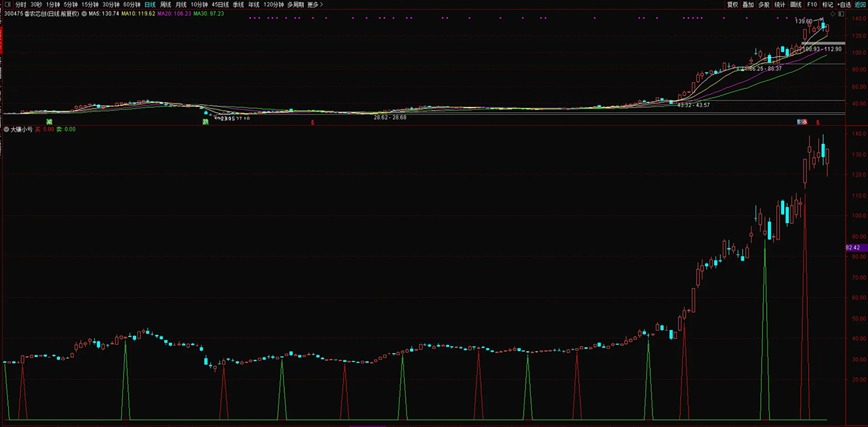Click the green marker icon under early candles
The width and height of the screenshot is (868, 427).
[50, 122]
